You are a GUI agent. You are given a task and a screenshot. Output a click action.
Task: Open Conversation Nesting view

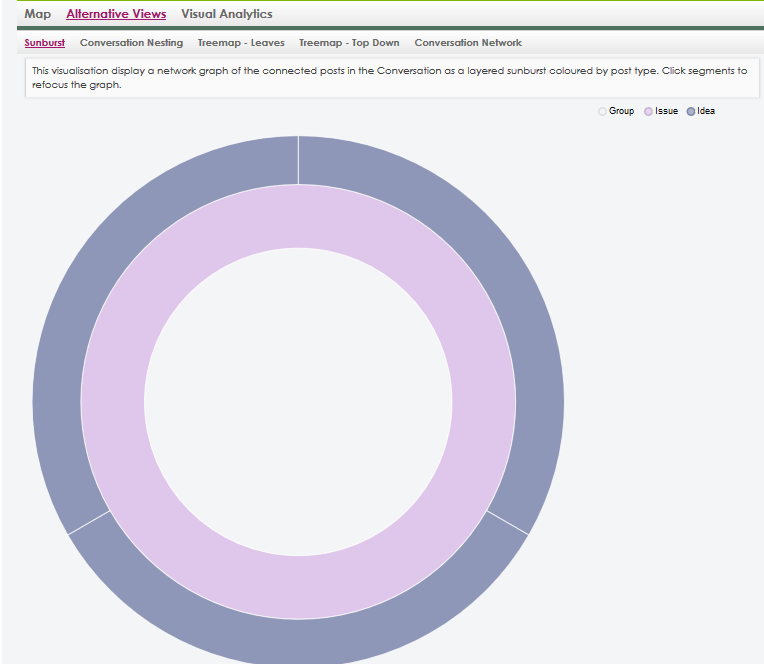pos(132,43)
